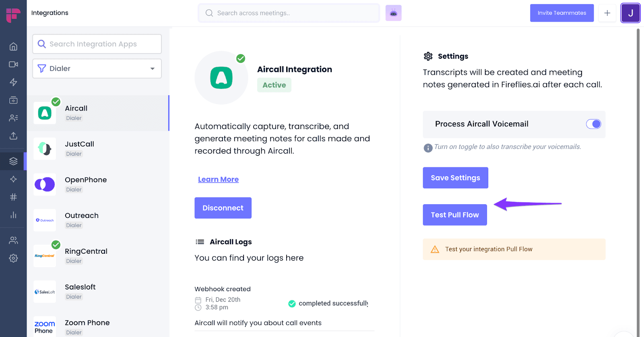
Task: Select Salesloft in integrations list
Action: [x=98, y=292]
